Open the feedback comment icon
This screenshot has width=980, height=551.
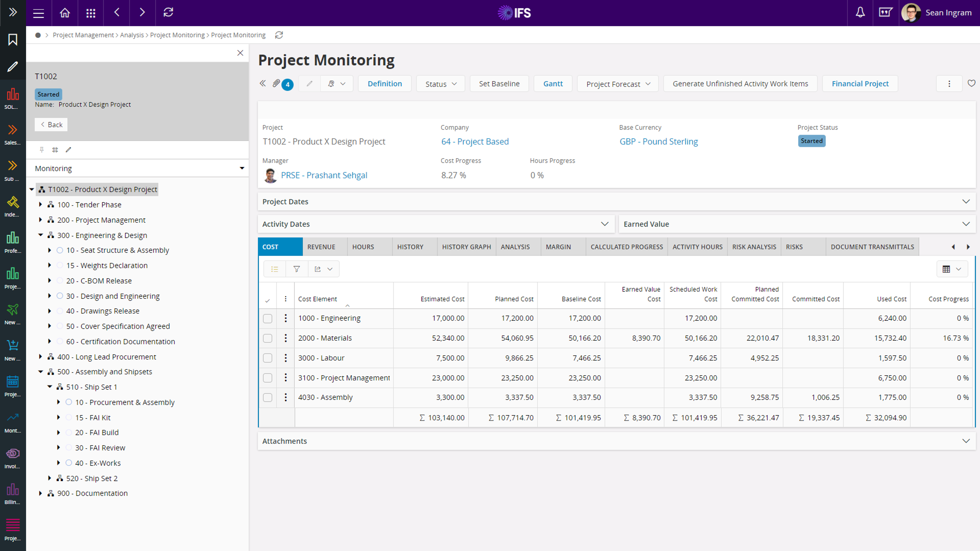[886, 12]
